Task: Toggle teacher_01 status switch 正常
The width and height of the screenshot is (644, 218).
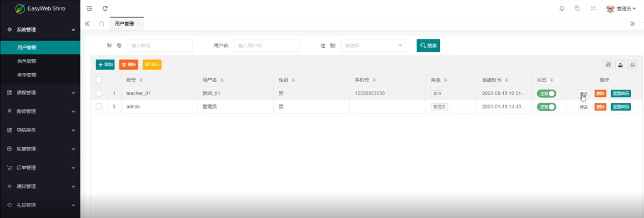Action: tap(546, 93)
